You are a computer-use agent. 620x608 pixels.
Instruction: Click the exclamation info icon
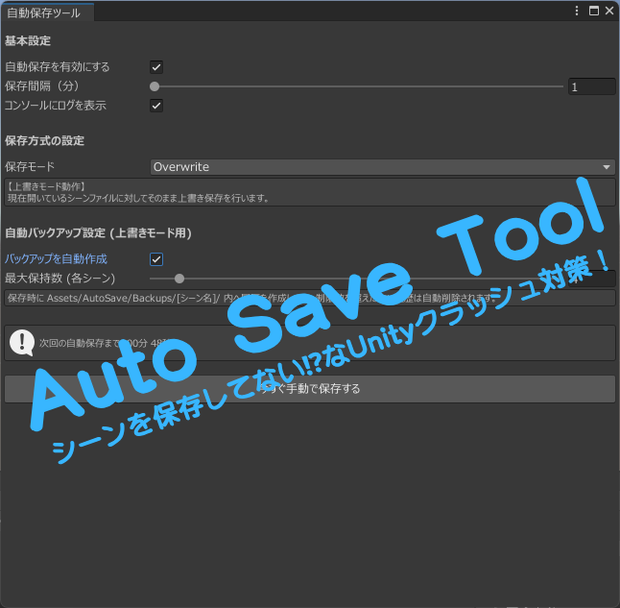point(22,342)
